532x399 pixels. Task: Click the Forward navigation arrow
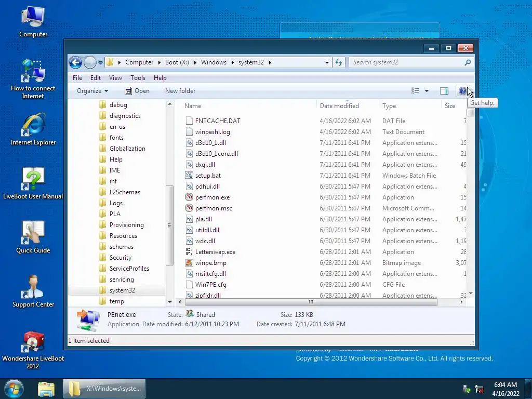(90, 62)
